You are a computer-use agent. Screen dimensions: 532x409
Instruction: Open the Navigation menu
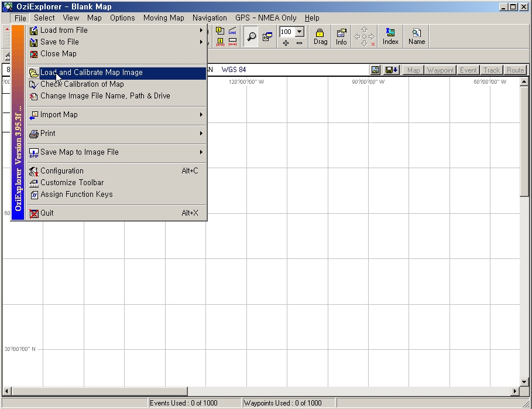[210, 18]
